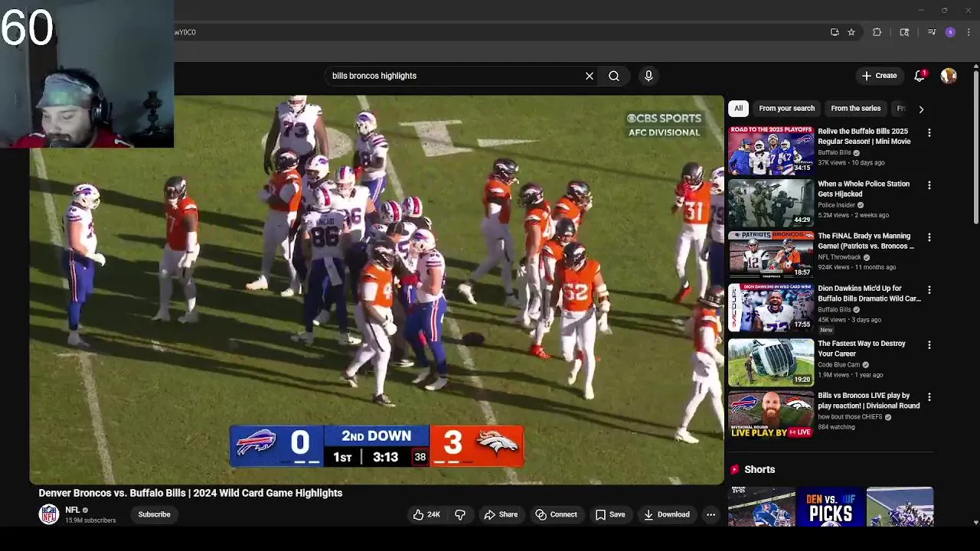This screenshot has height=551, width=980.
Task: Click Code Blue Cam channel name
Action: [840, 365]
